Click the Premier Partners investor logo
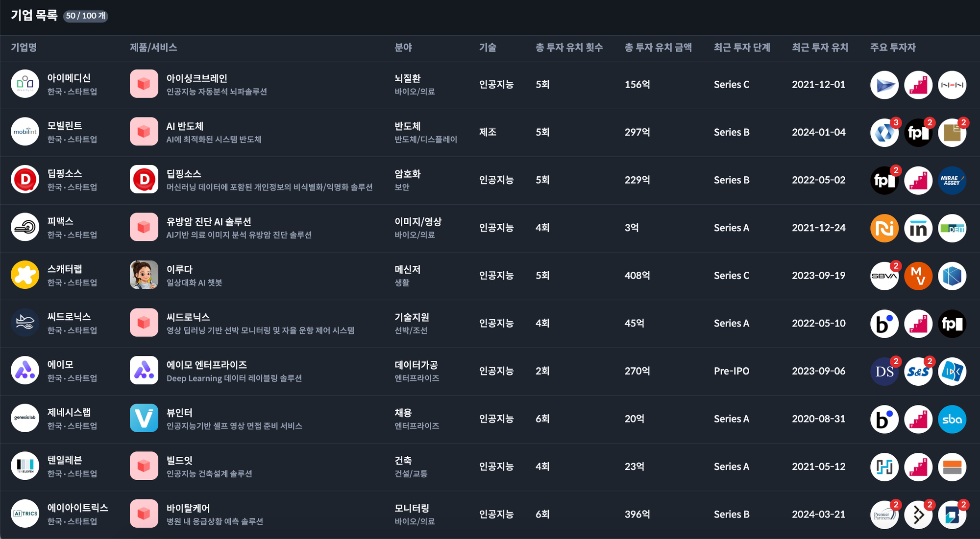This screenshot has height=539, width=980. (884, 514)
